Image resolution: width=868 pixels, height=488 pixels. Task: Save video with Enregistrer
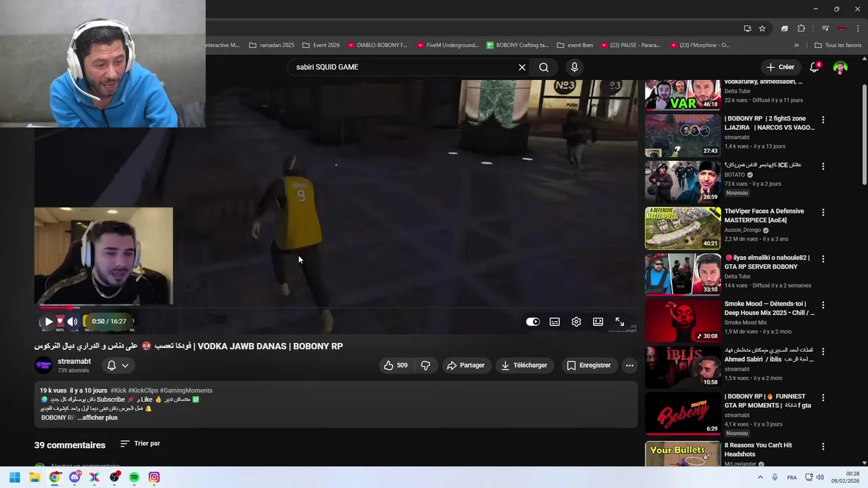589,365
